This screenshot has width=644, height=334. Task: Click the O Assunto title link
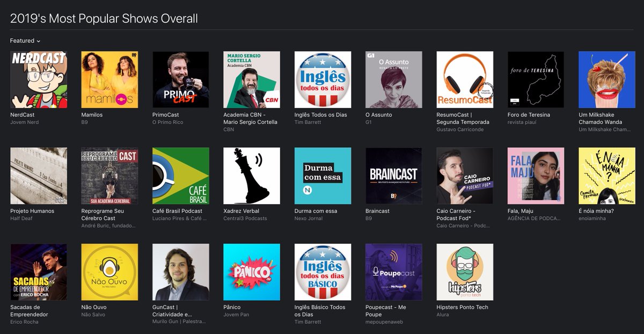[379, 115]
